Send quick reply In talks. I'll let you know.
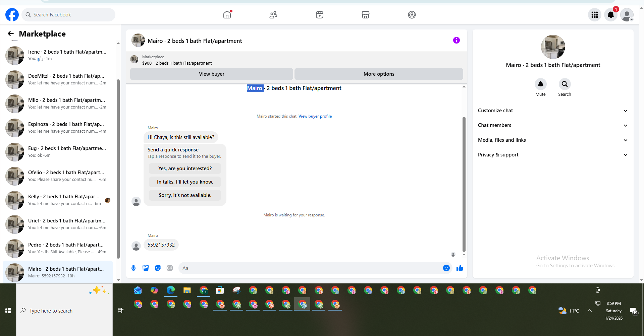The width and height of the screenshot is (644, 336). pos(185,182)
